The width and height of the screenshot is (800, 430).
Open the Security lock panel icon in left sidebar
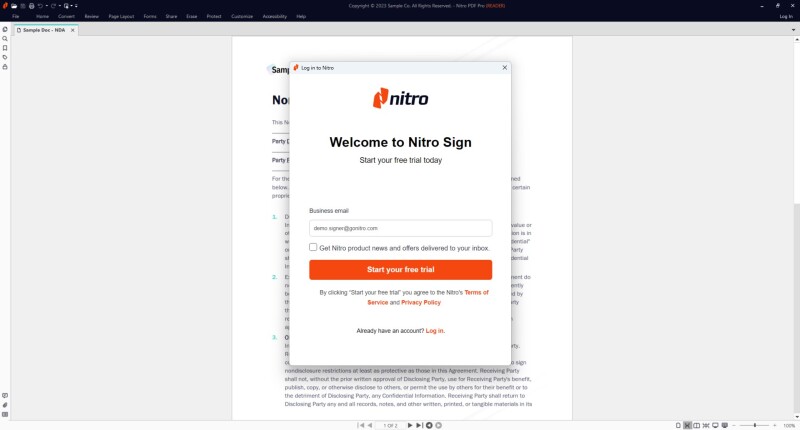(5, 67)
